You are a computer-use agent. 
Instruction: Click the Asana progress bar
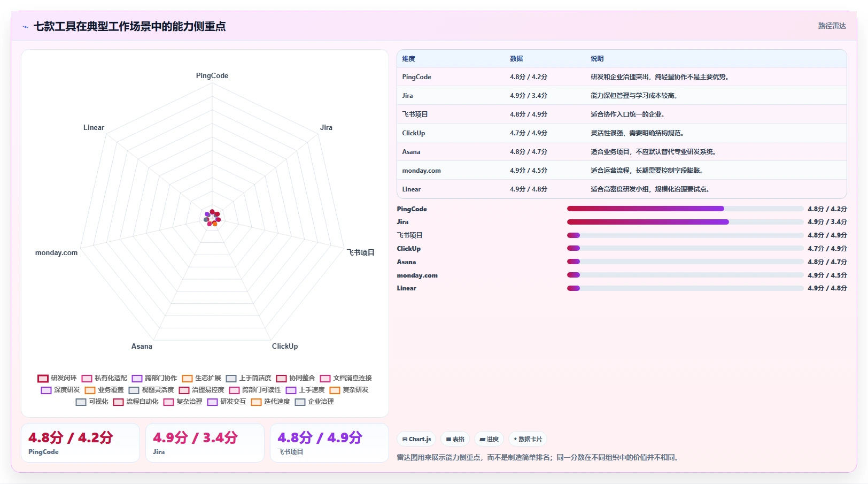685,262
